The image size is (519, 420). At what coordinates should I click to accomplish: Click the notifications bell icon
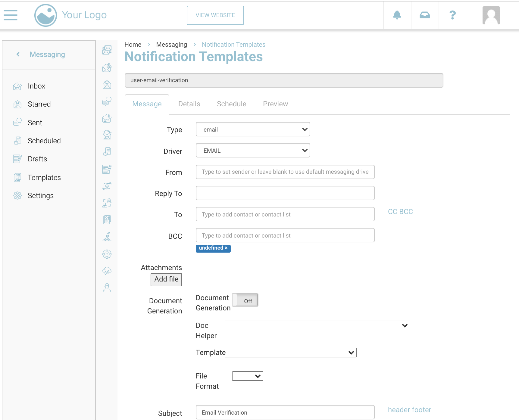(397, 15)
